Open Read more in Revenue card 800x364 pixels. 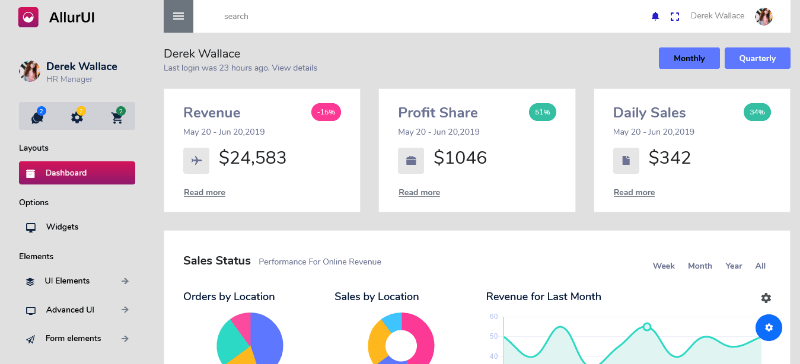tap(205, 192)
